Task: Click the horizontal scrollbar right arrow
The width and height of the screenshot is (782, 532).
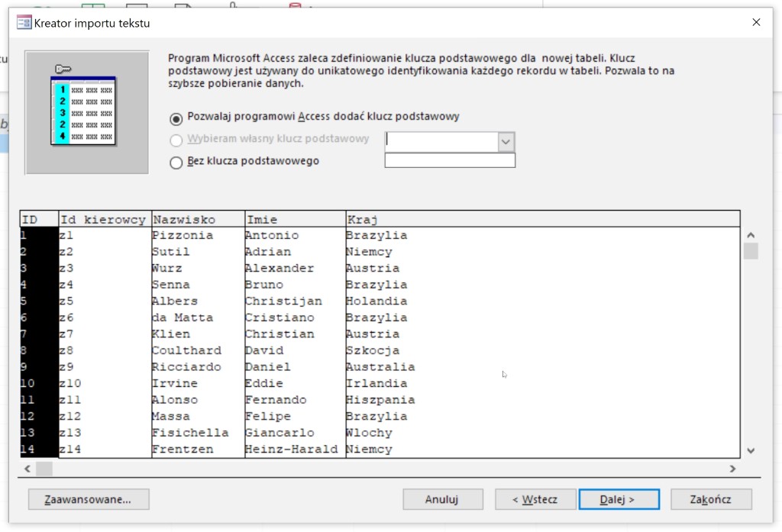Action: [732, 469]
